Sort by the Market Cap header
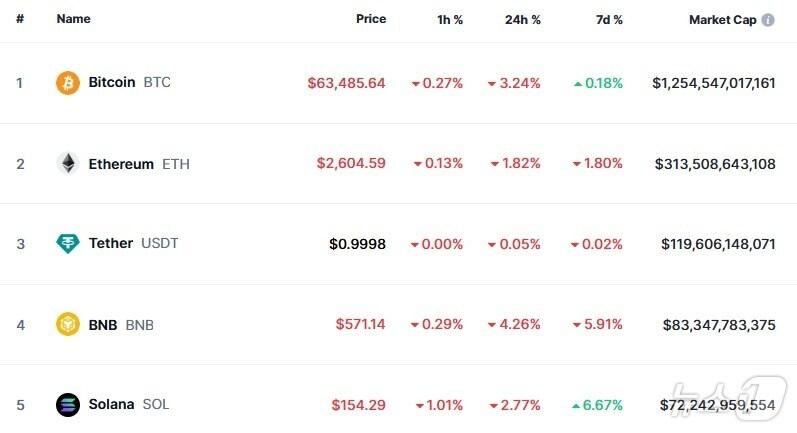The image size is (797, 433). pos(722,20)
